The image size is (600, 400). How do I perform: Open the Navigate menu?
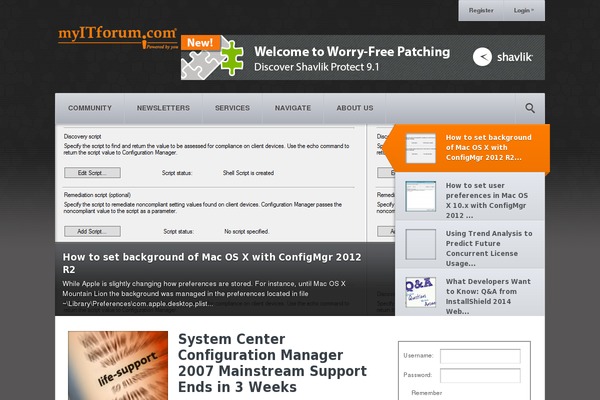pos(293,108)
